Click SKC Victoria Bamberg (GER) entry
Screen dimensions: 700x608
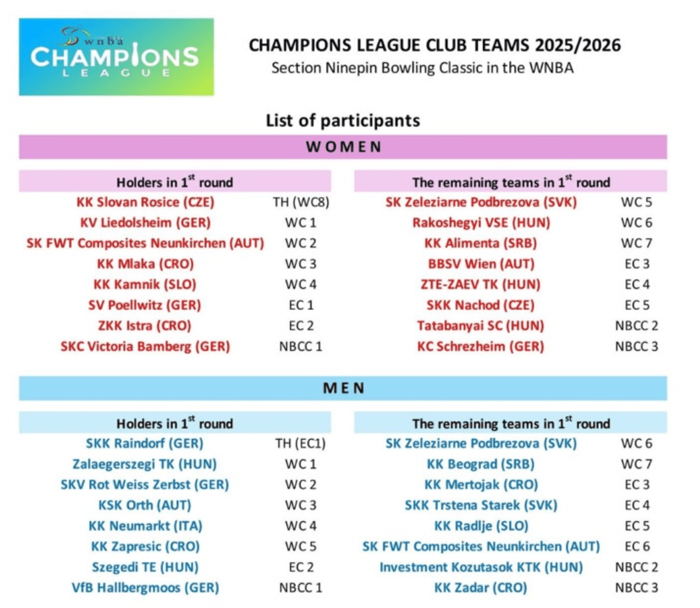click(x=145, y=346)
